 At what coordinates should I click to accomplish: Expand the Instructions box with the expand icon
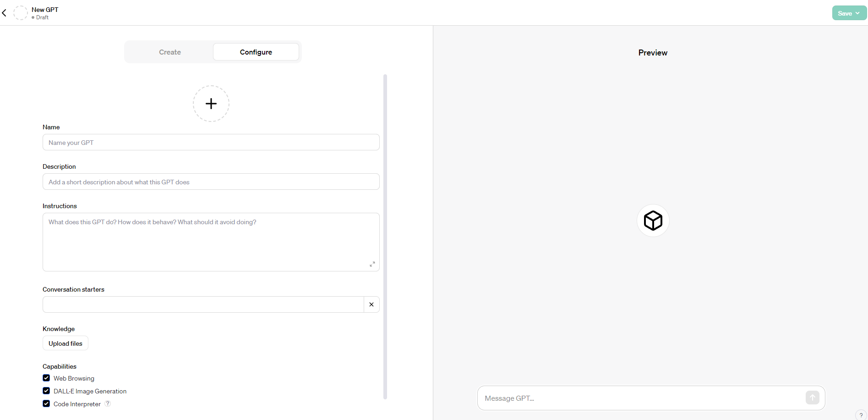coord(372,264)
